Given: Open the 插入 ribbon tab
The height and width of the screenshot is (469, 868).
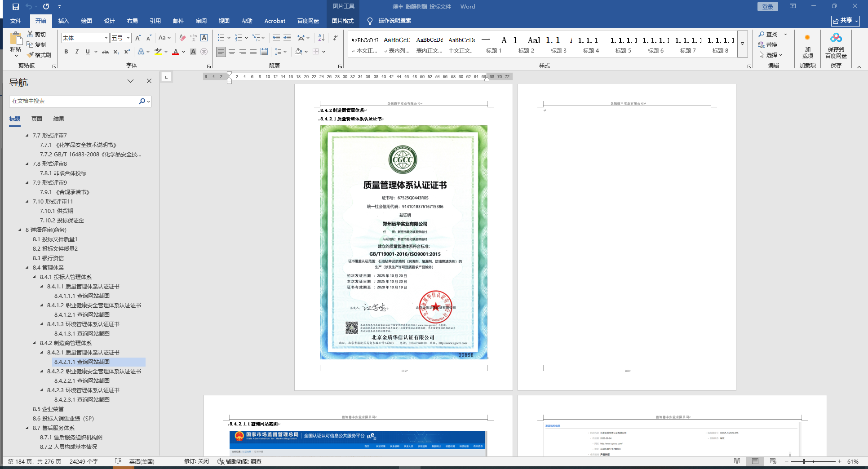Looking at the screenshot, I should (63, 21).
